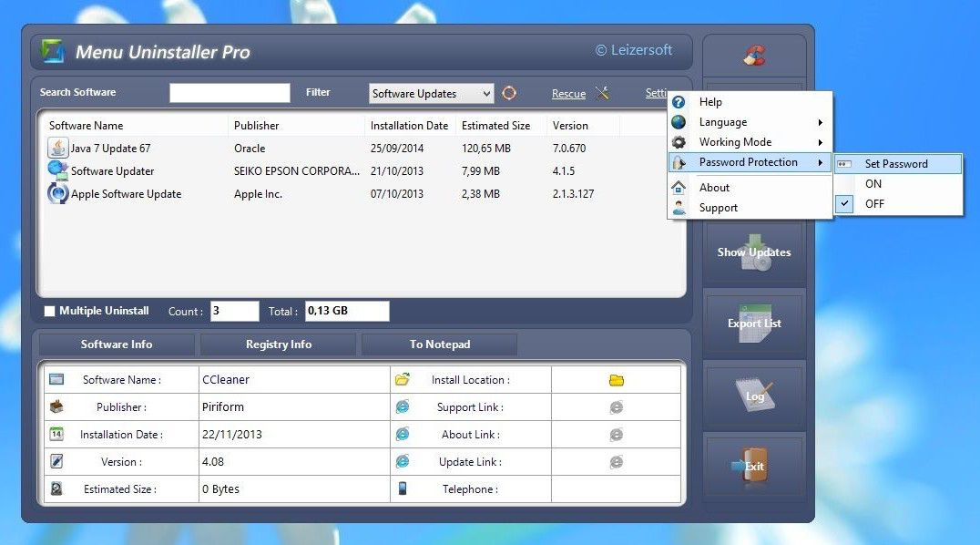Click the About house icon
980x545 pixels.
(679, 187)
